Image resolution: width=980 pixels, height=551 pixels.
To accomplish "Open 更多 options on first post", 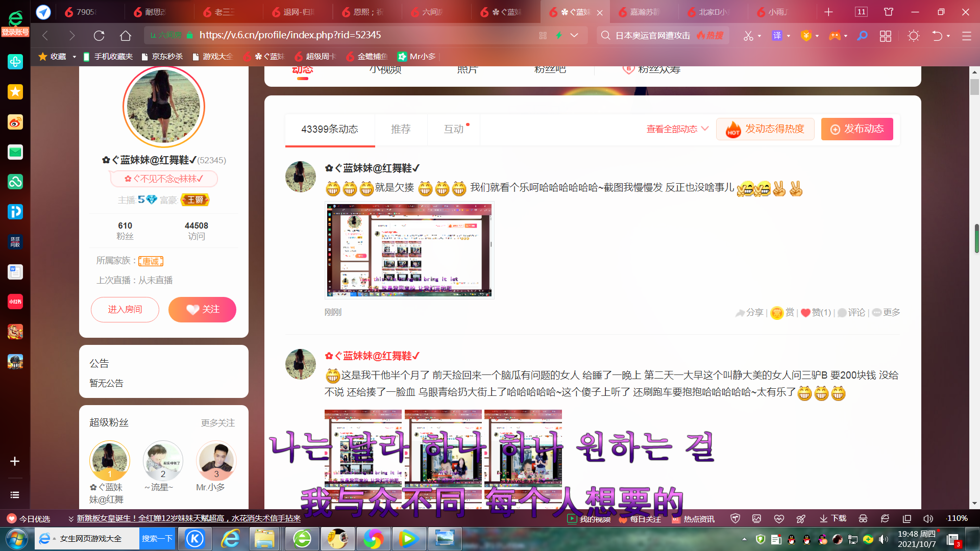I will pyautogui.click(x=886, y=313).
